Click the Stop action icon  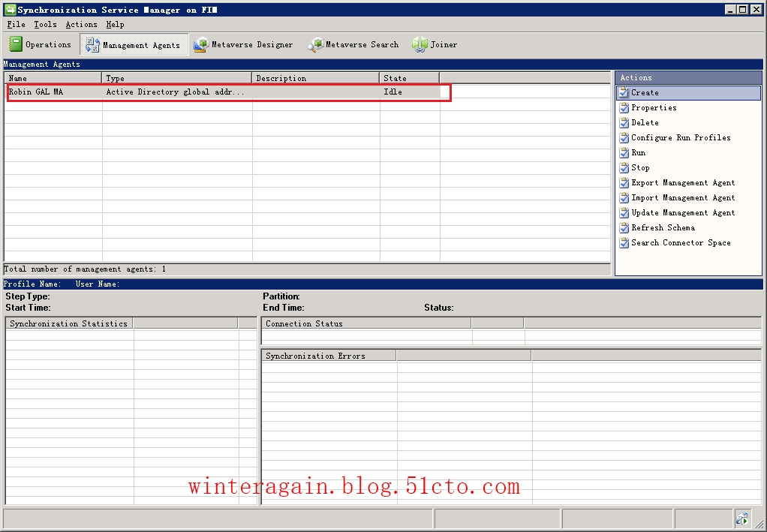click(624, 168)
